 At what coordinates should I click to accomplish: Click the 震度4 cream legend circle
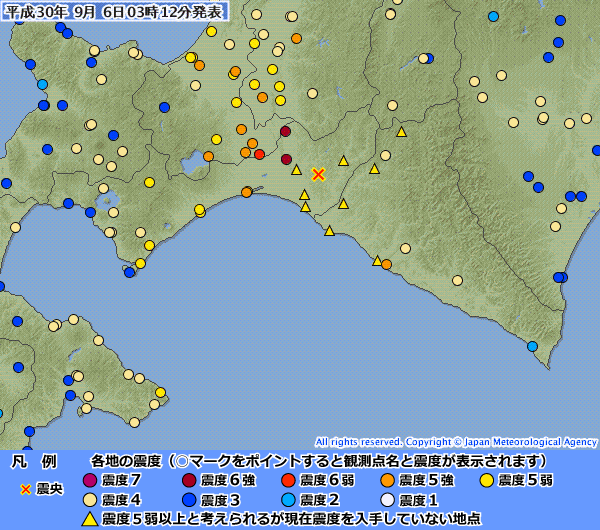point(90,500)
